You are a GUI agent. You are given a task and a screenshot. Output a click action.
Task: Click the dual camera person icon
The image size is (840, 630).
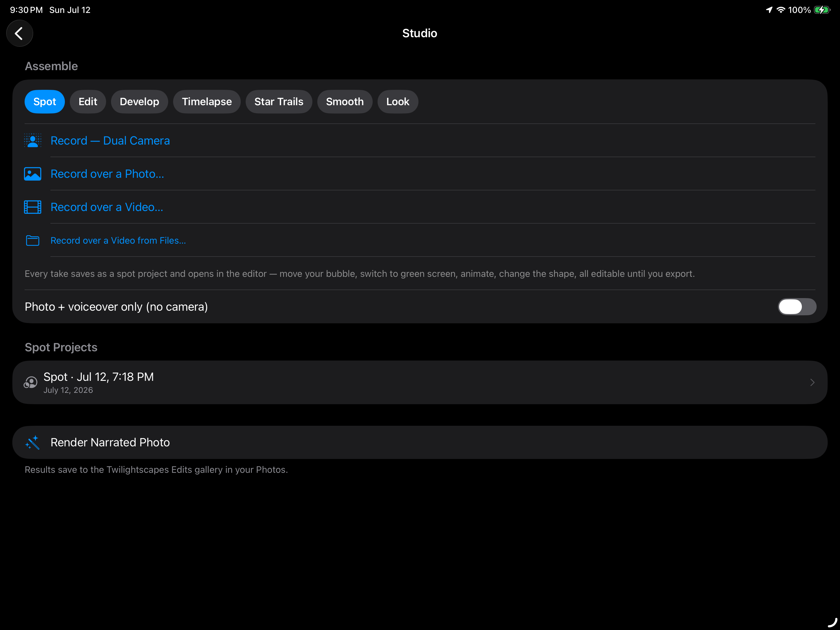coord(33,141)
